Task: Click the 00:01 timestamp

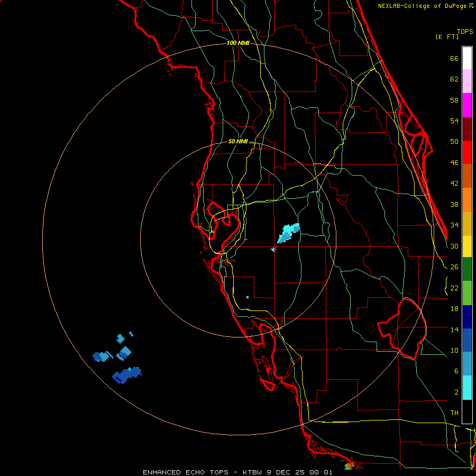Action: coord(321,472)
